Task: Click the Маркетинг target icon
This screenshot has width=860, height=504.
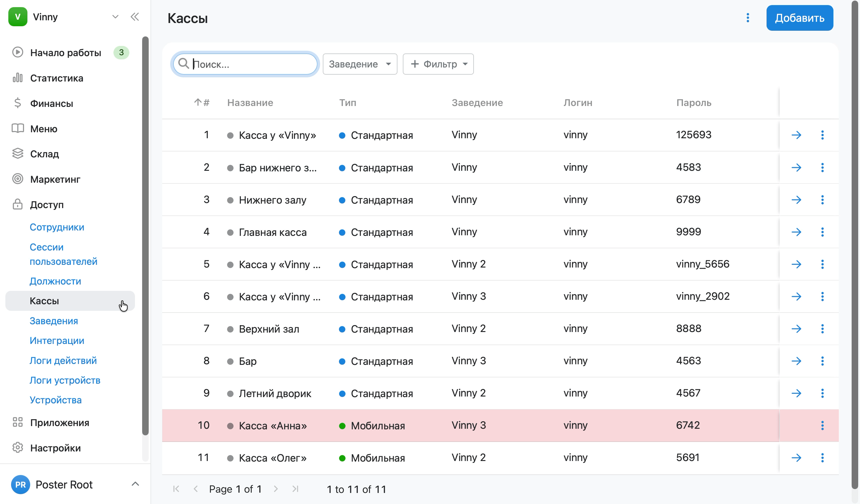Action: [18, 179]
